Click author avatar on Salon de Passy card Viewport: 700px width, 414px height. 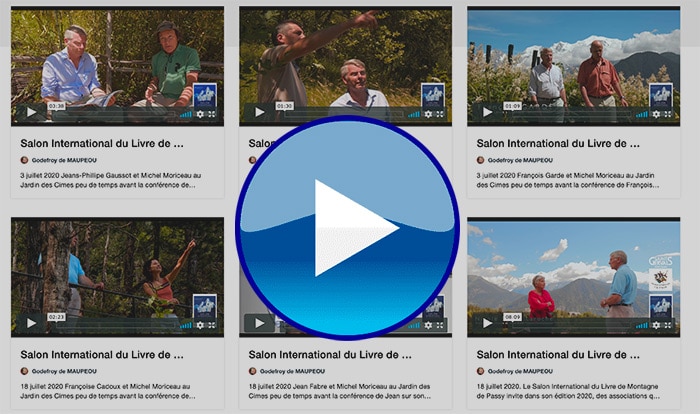[x=480, y=371]
